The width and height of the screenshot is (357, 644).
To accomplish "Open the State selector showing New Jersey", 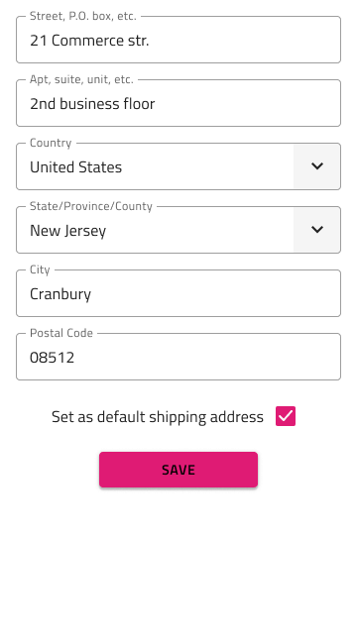I will [x=178, y=230].
